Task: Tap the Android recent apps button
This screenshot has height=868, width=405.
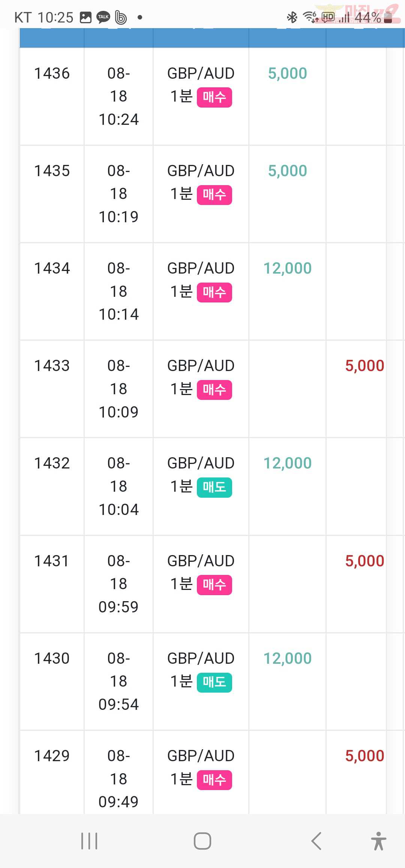Action: pyautogui.click(x=89, y=841)
